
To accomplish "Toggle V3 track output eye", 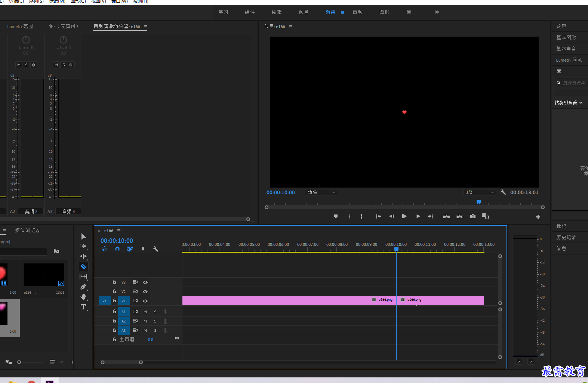I will coord(145,282).
